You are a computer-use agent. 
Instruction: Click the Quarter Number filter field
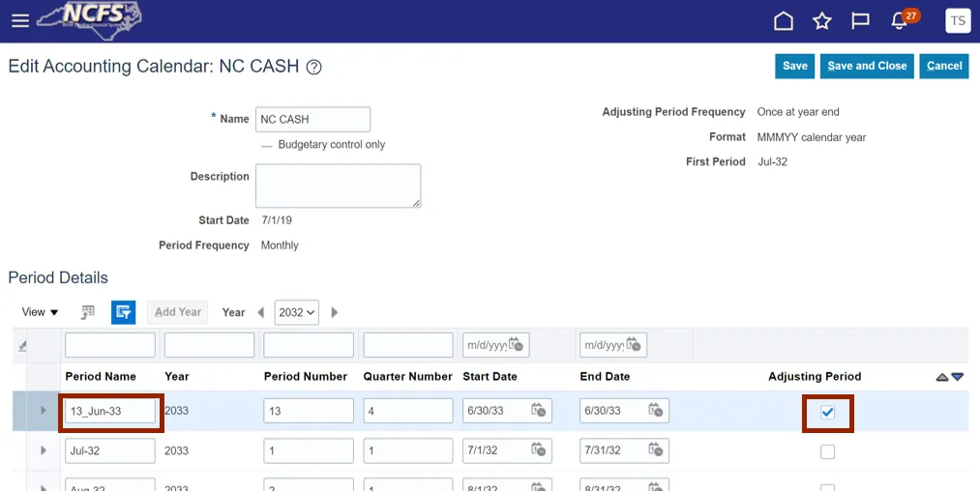click(408, 345)
